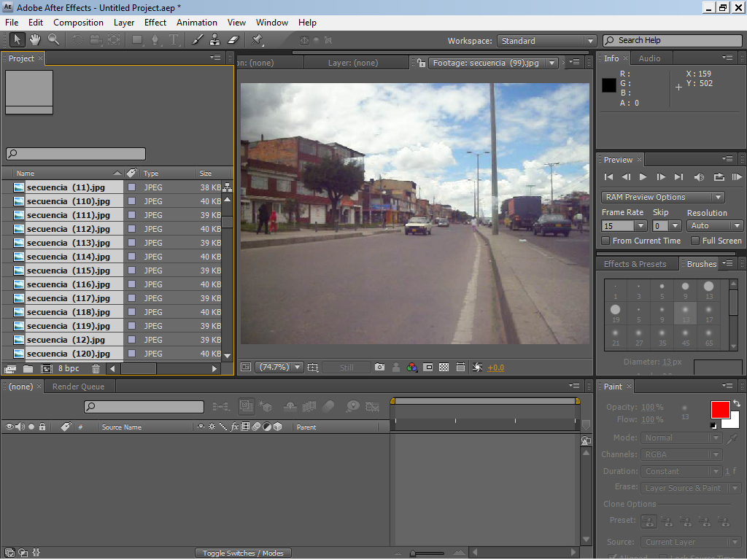Image resolution: width=747 pixels, height=560 pixels.
Task: Check the Full Screen option
Action: click(x=694, y=241)
